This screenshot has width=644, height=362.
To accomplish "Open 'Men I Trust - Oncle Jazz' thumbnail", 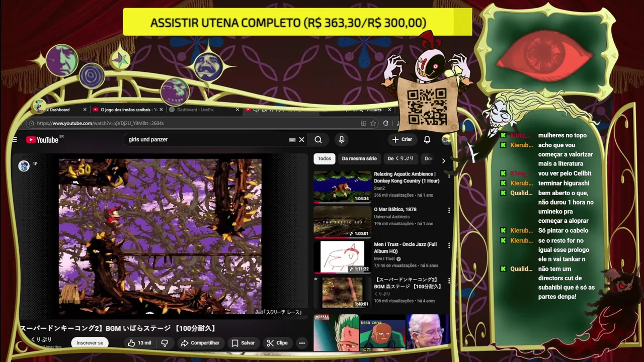I will click(x=342, y=257).
